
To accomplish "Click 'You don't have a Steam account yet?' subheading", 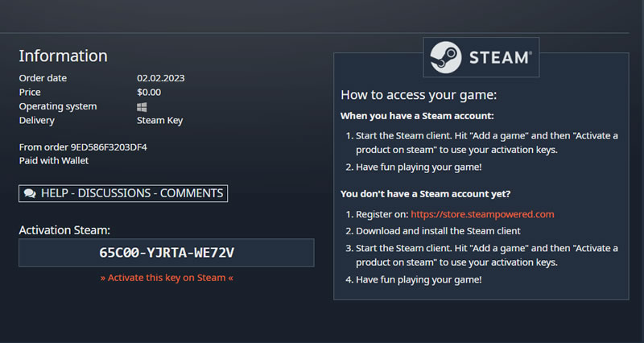I will tap(426, 194).
